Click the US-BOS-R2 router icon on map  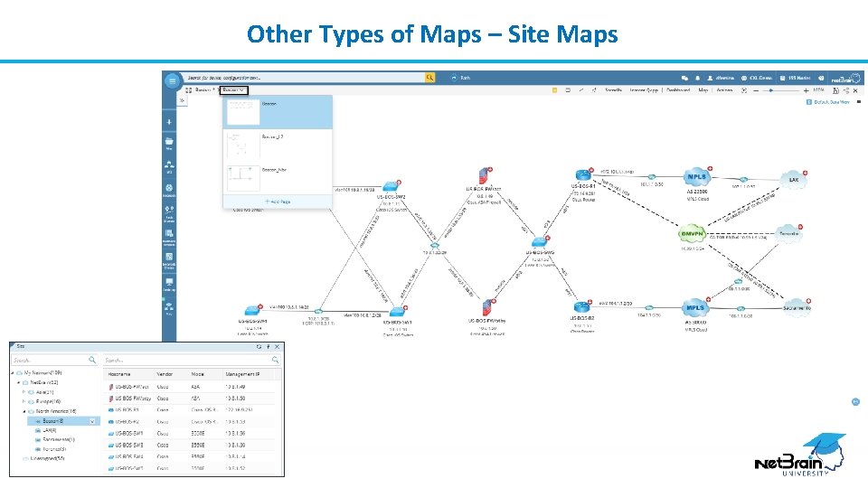coord(581,306)
